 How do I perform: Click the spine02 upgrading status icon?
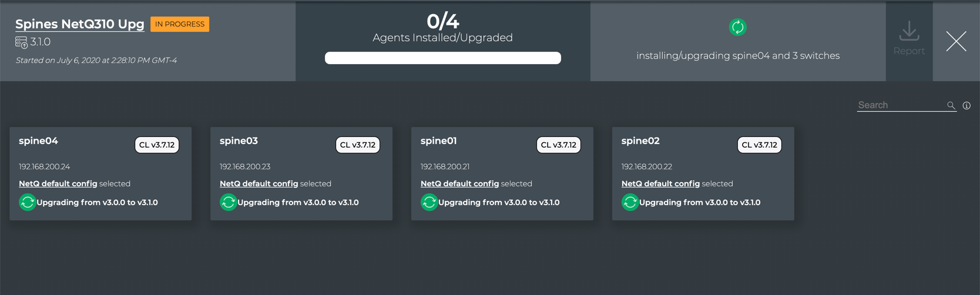[x=630, y=202]
